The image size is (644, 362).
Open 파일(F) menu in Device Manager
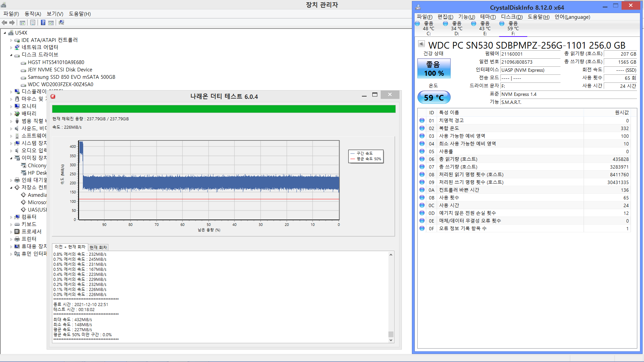point(11,14)
